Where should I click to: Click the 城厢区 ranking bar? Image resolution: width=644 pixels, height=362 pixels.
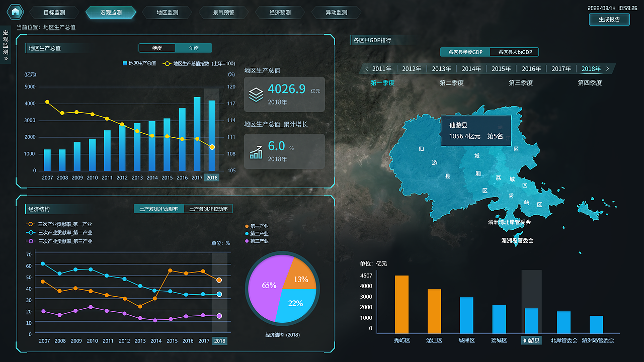click(466, 315)
